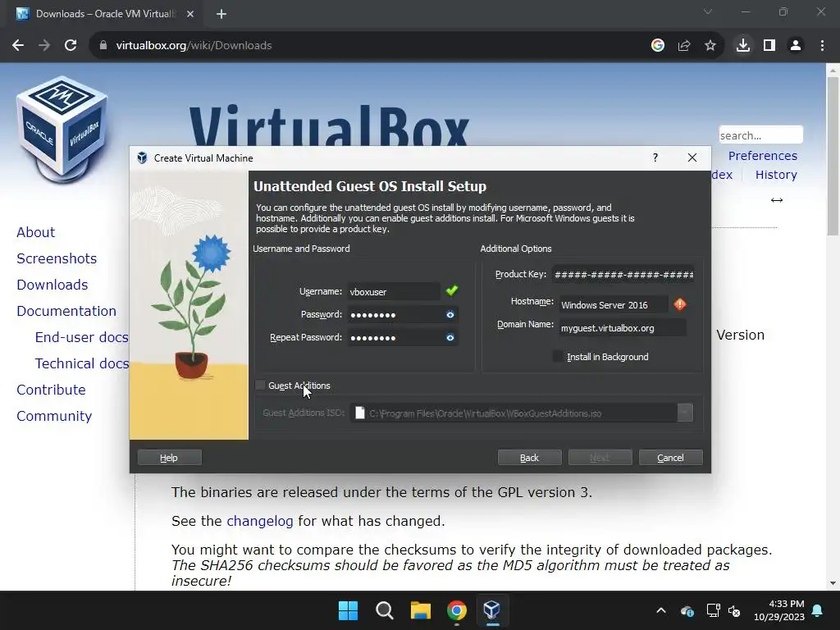Open Technical docs link
The image size is (840, 630).
(82, 363)
